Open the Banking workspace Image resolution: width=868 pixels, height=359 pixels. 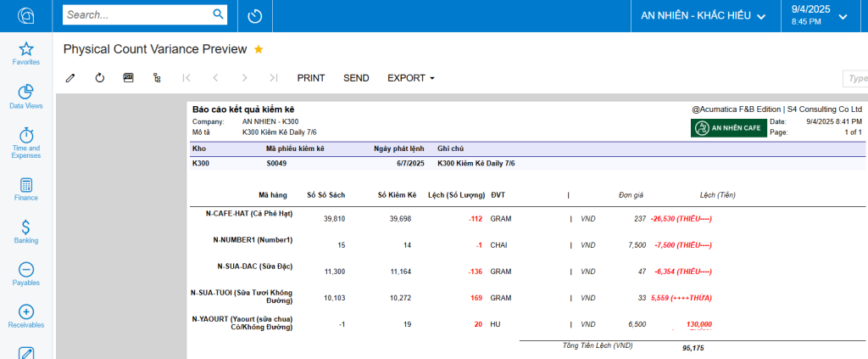[x=26, y=232]
